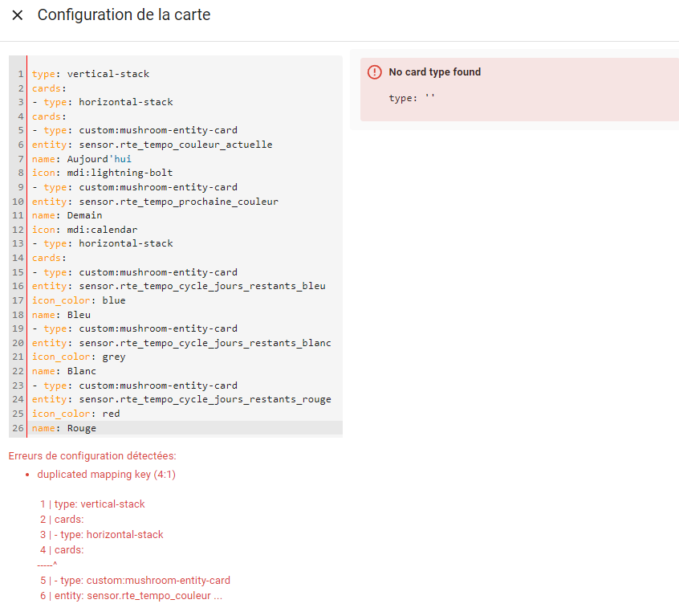Click entity sensor.rte_tempo_prochaine_couleur line
Image resolution: width=679 pixels, height=616 pixels.
click(155, 202)
